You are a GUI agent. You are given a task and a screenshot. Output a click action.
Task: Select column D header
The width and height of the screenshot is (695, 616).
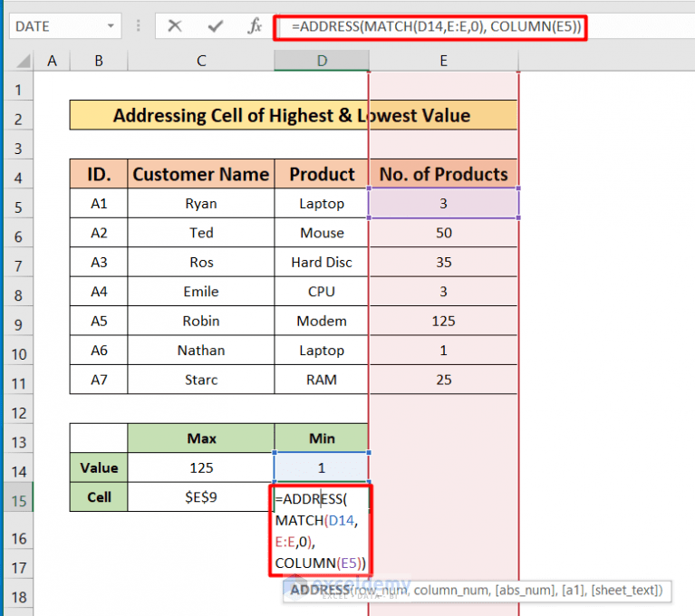322,61
